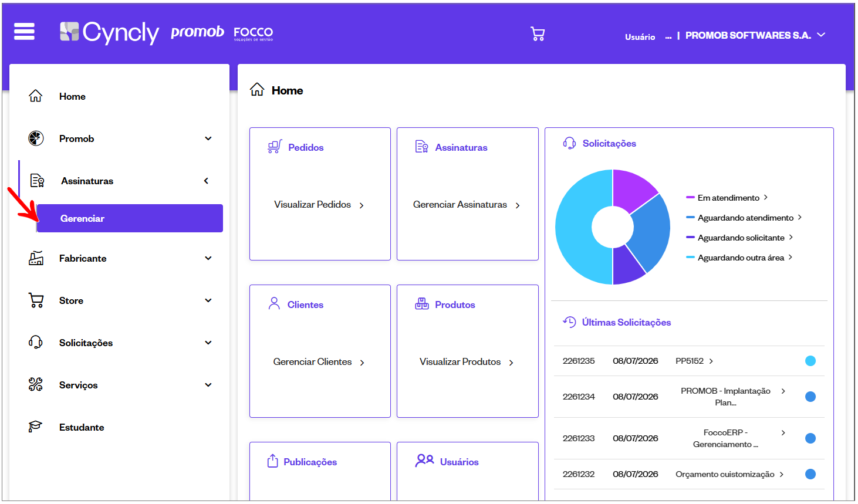The image size is (858, 504).
Task: Open Visualizar Pedidos link
Action: [x=319, y=205]
